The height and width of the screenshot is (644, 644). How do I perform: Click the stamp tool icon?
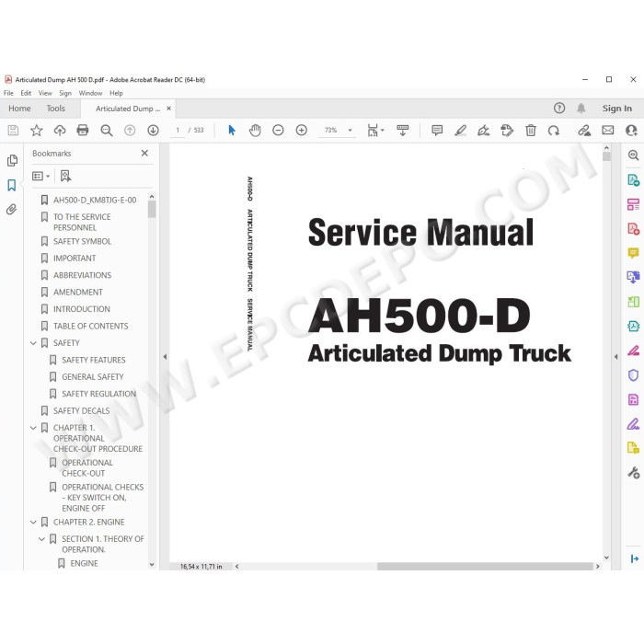click(x=507, y=131)
